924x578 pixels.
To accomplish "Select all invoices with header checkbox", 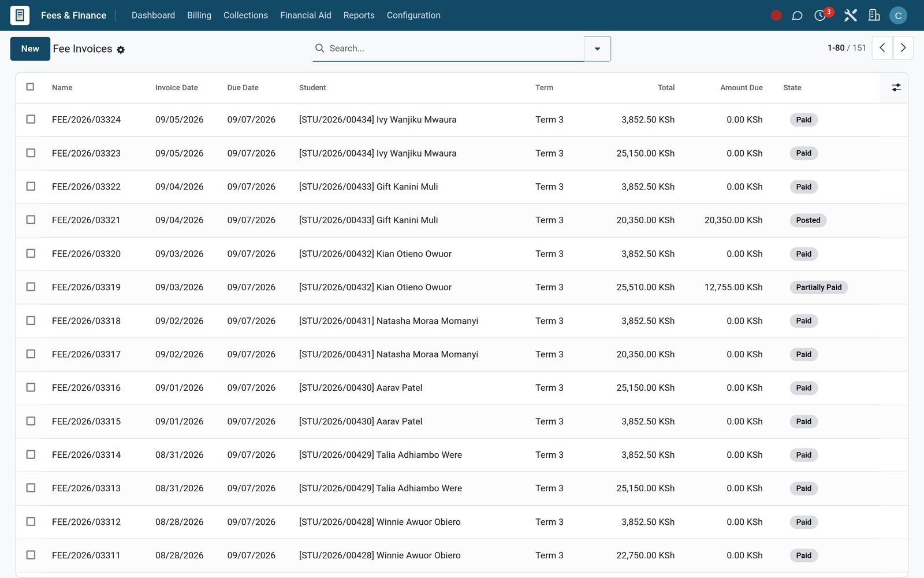I will (x=30, y=87).
